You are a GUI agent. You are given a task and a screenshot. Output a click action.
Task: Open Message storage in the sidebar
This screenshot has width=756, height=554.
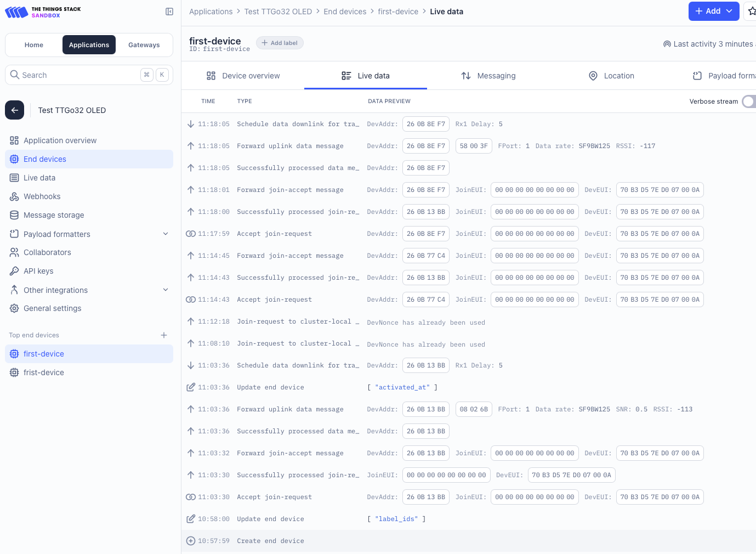pyautogui.click(x=54, y=215)
